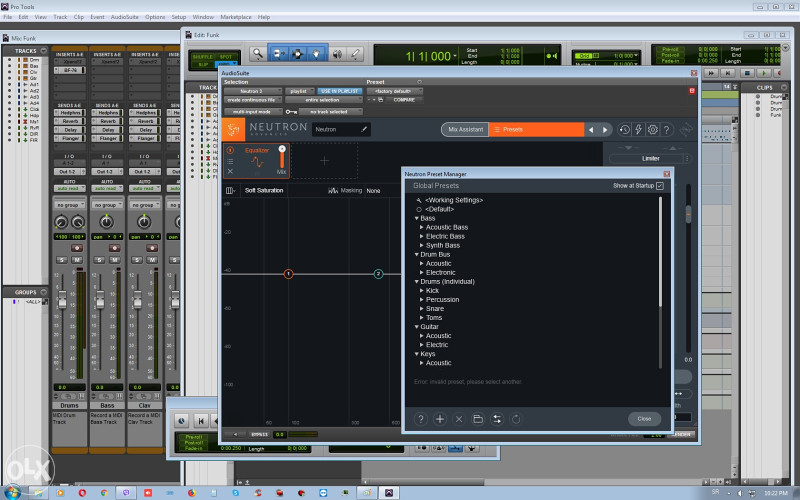Select EQ band node 1
Image resolution: width=800 pixels, height=500 pixels.
(x=288, y=274)
